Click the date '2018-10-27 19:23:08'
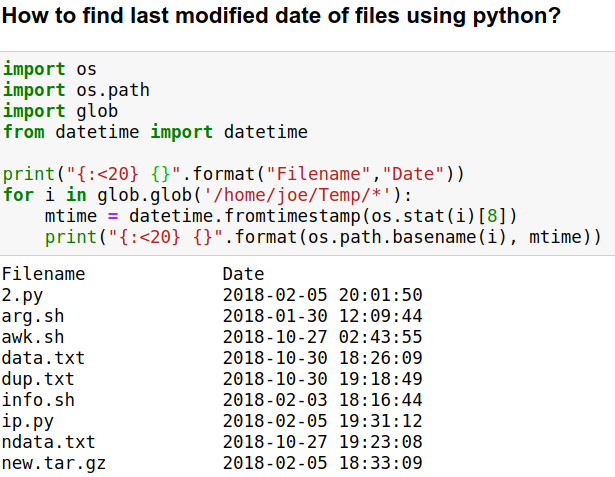The height and width of the screenshot is (477, 615). (322, 442)
